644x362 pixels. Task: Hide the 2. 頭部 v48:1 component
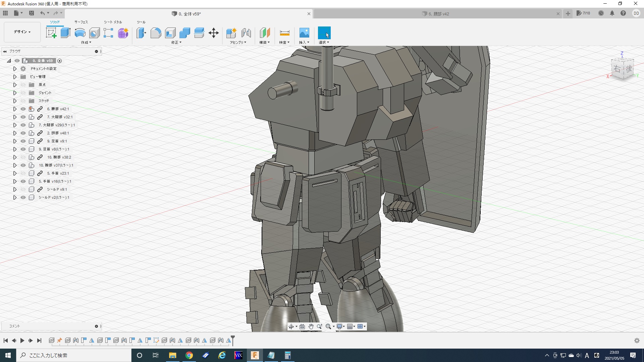[23, 133]
